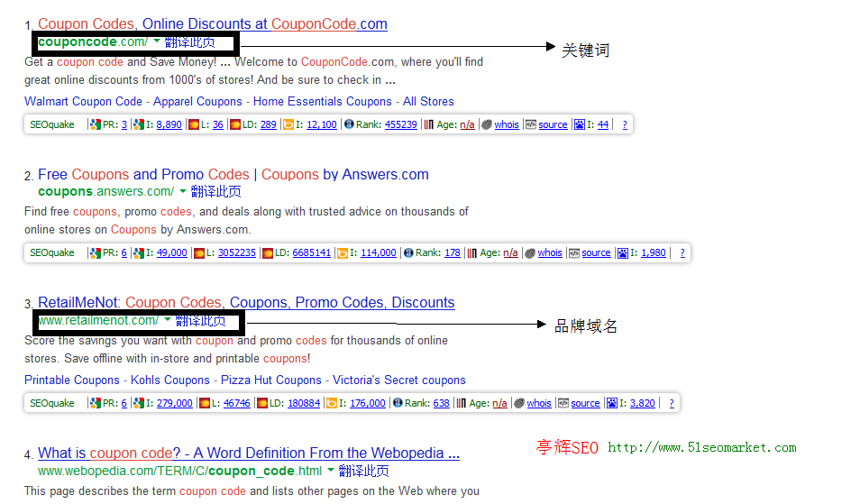Click the Google PR icon in CouponCode's SEOquake bar
Image resolution: width=851 pixels, height=504 pixels.
(94, 125)
